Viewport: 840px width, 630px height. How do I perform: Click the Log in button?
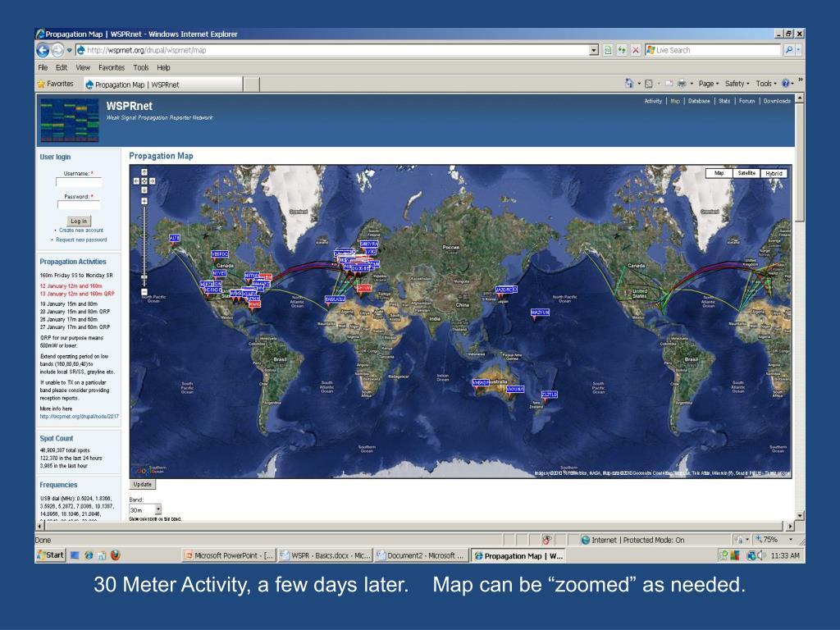[x=79, y=221]
